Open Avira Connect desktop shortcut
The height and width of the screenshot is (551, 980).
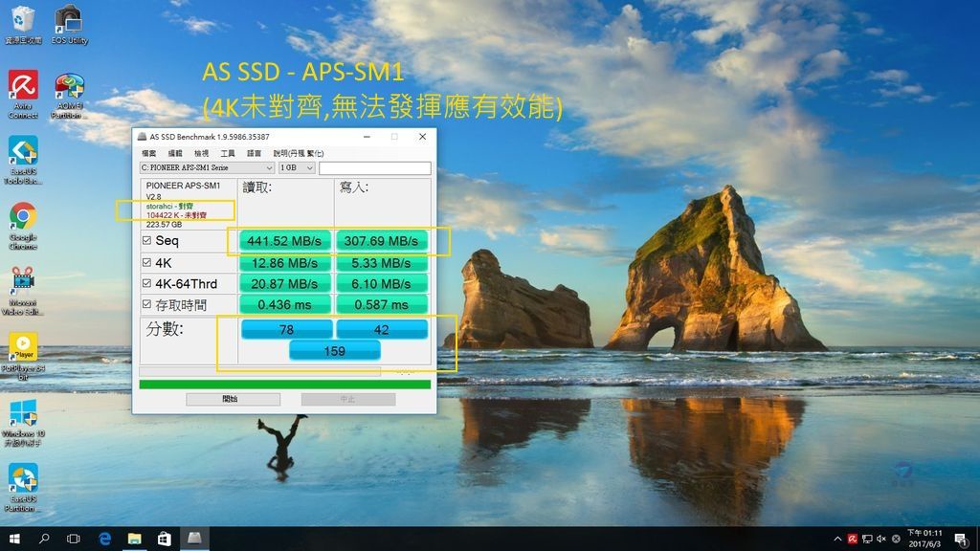coord(23,95)
